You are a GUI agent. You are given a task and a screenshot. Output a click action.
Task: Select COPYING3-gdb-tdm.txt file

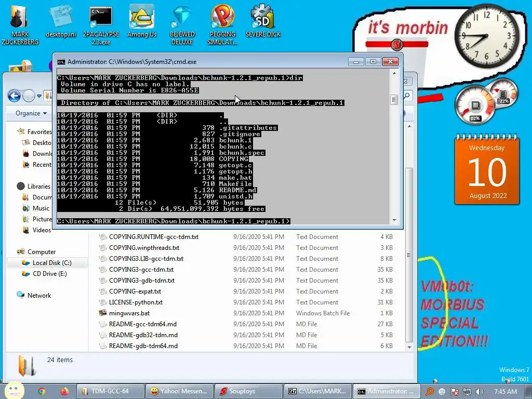click(142, 280)
